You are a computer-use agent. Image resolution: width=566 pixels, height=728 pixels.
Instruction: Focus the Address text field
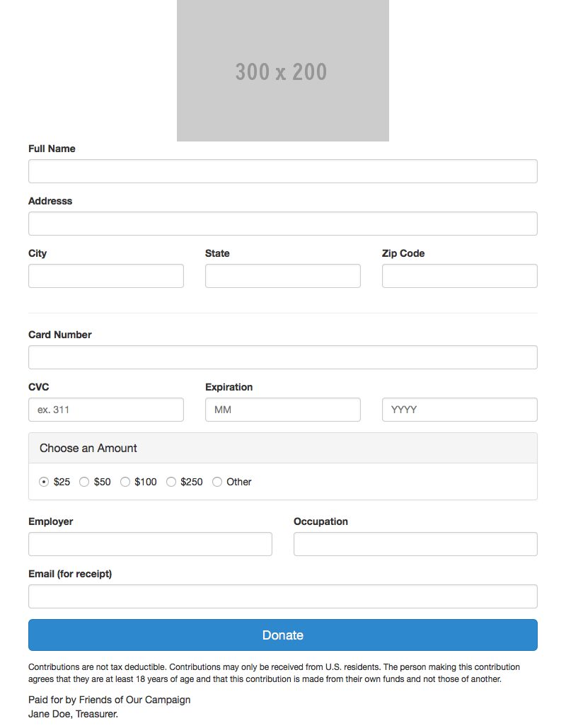point(283,224)
